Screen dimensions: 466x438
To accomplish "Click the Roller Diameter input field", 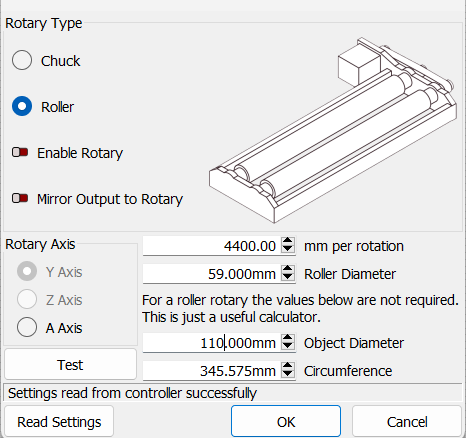I will (x=212, y=274).
